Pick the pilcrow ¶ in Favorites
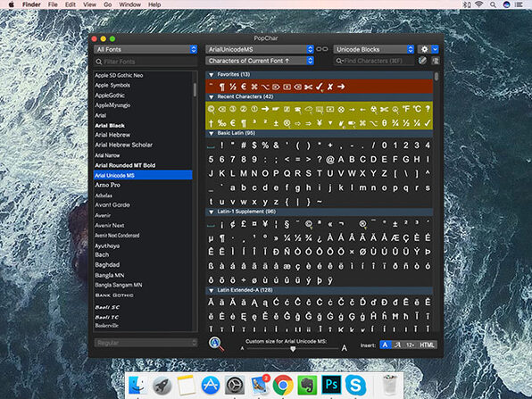This screenshot has width=532, height=399. click(x=222, y=87)
